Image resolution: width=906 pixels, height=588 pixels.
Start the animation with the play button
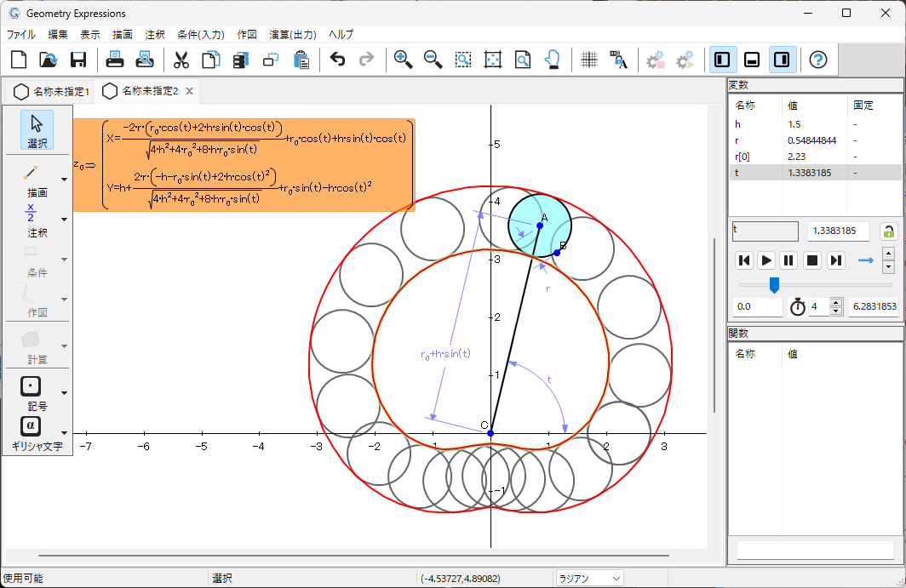pos(766,260)
